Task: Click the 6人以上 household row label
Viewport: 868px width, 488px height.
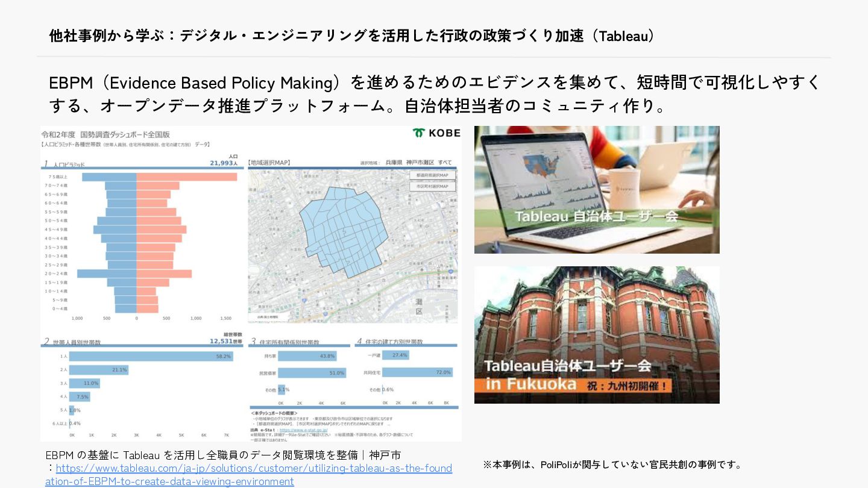Action: pos(59,424)
